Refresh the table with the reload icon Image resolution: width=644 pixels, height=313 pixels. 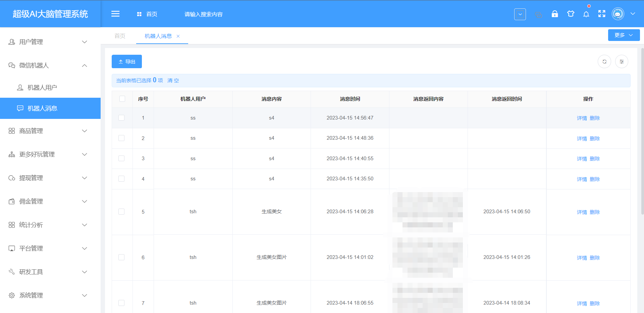604,61
